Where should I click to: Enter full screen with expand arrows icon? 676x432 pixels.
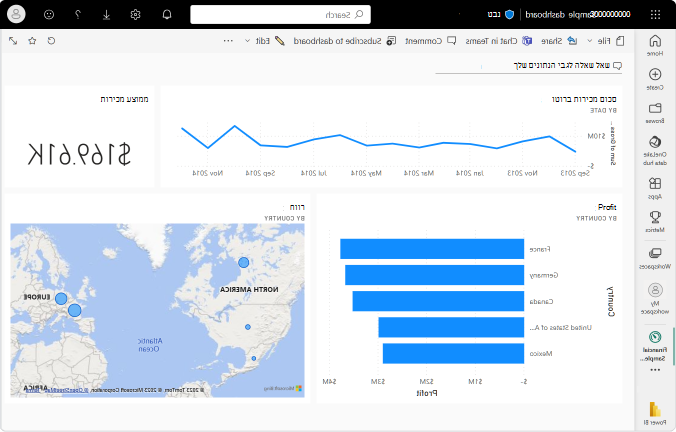[x=13, y=41]
